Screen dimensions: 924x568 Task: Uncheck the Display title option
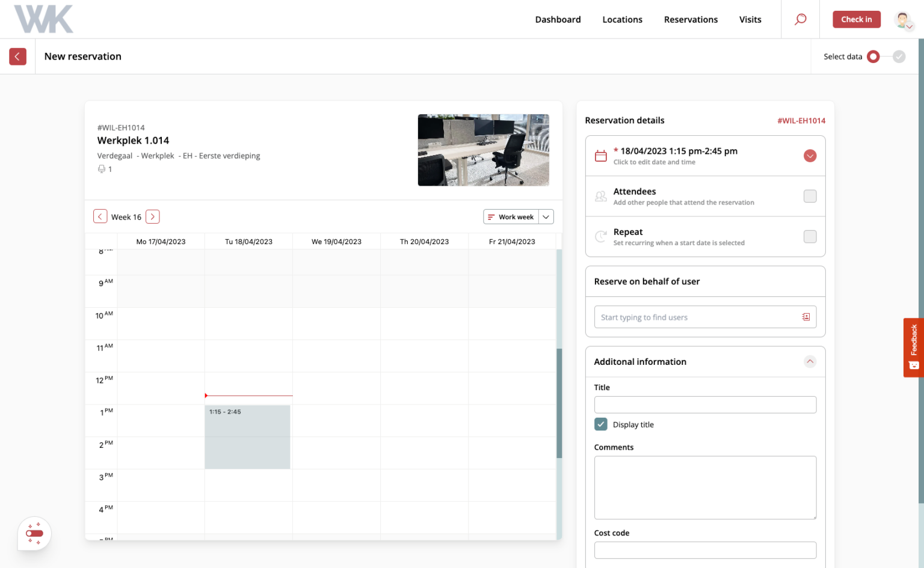(x=600, y=424)
